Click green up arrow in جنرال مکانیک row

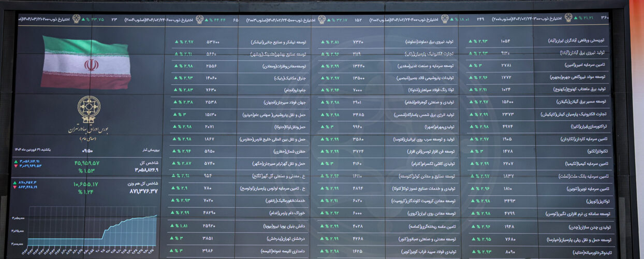[x=175, y=78]
